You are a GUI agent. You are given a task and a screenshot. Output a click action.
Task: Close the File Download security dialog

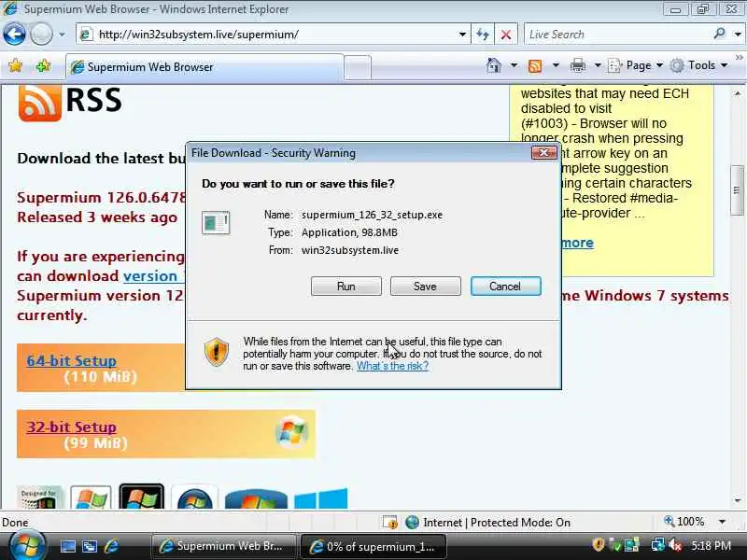[x=543, y=153]
